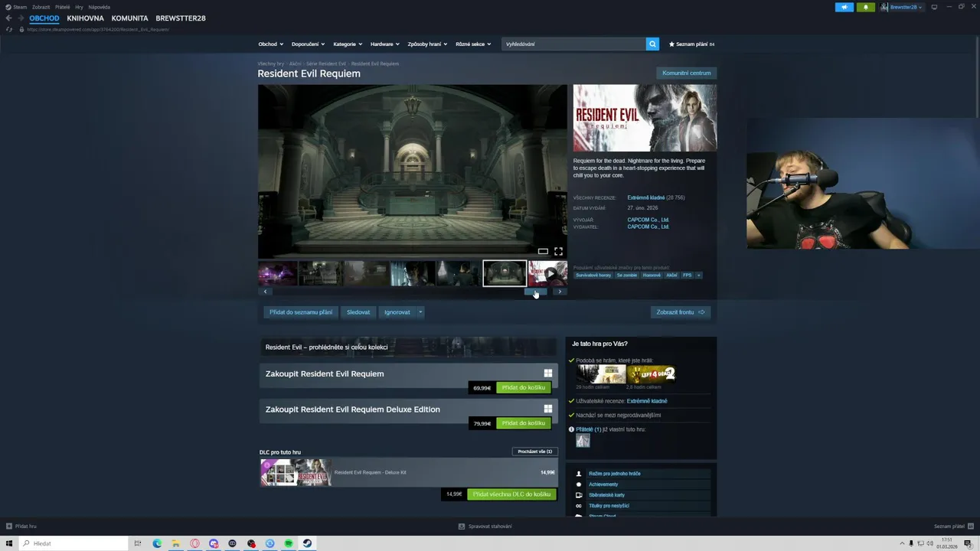This screenshot has height=551, width=980.
Task: Select the trailer video thumbnail with play icon
Action: tap(548, 273)
